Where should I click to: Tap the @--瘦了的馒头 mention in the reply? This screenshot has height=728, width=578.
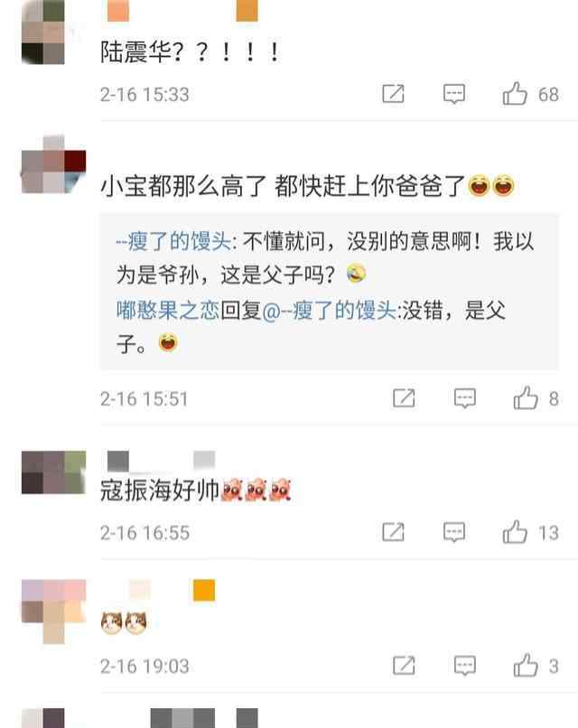pyautogui.click(x=329, y=310)
